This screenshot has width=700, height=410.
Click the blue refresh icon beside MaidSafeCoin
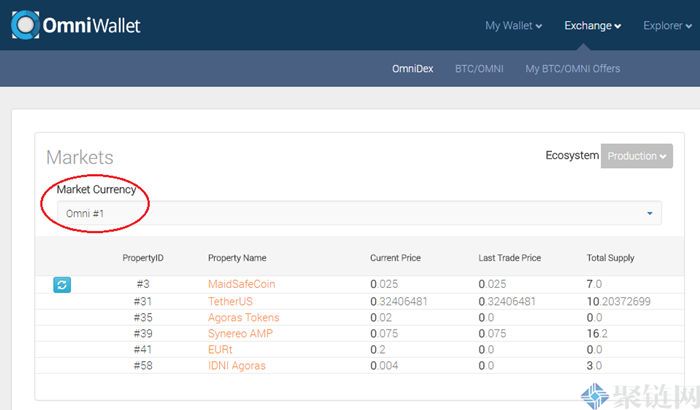[x=62, y=285]
